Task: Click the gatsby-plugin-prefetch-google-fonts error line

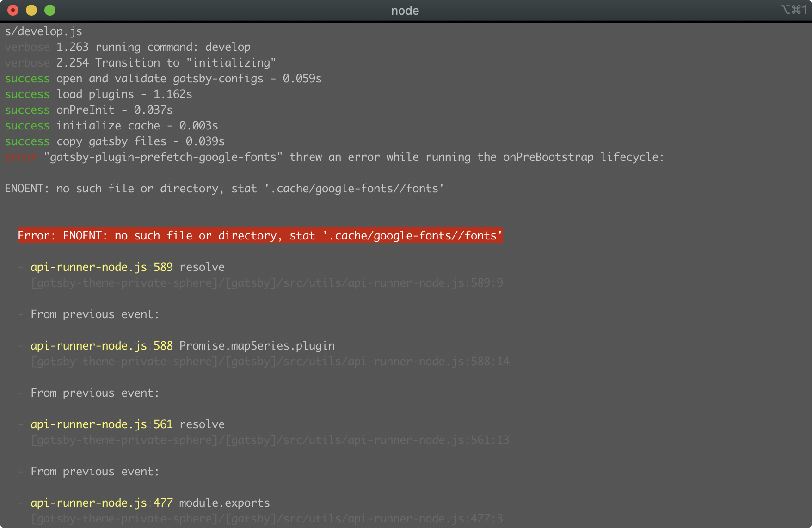Action: click(334, 157)
